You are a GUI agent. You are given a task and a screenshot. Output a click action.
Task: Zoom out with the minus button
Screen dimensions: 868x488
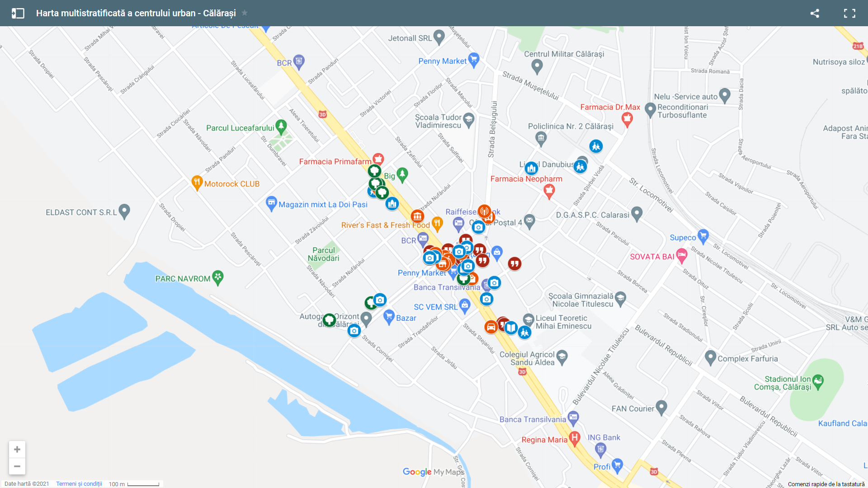(17, 466)
